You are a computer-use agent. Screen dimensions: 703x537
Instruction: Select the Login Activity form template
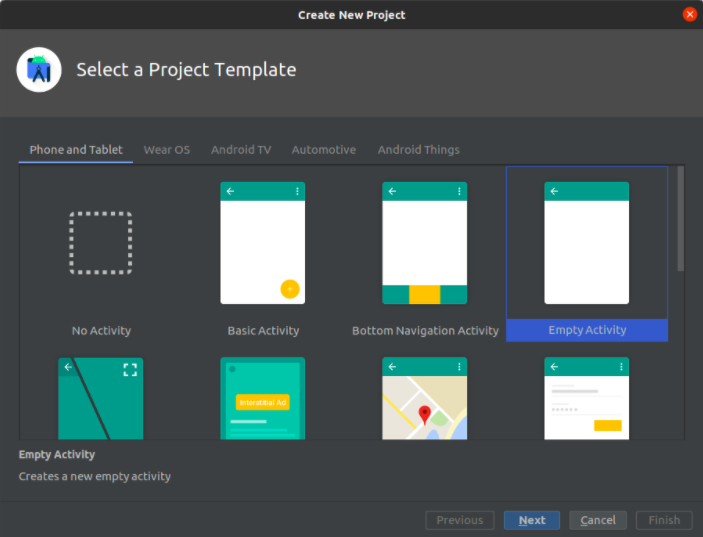[587, 398]
